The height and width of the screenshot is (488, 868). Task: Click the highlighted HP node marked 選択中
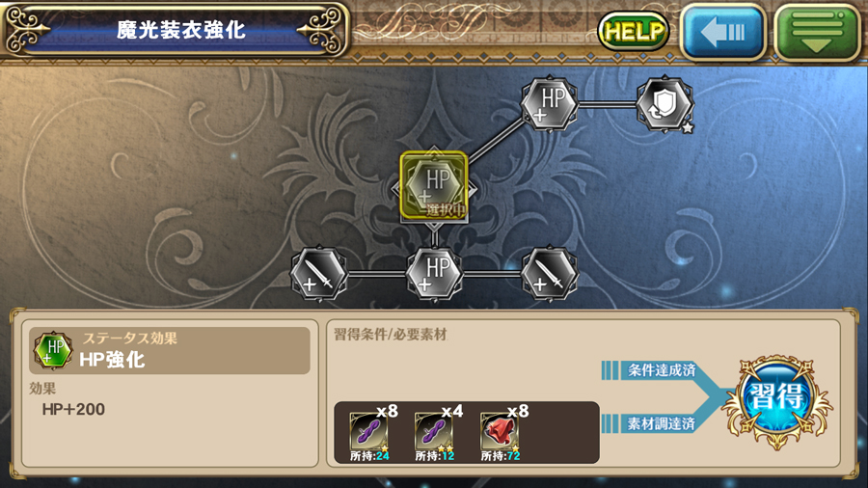pyautogui.click(x=435, y=185)
